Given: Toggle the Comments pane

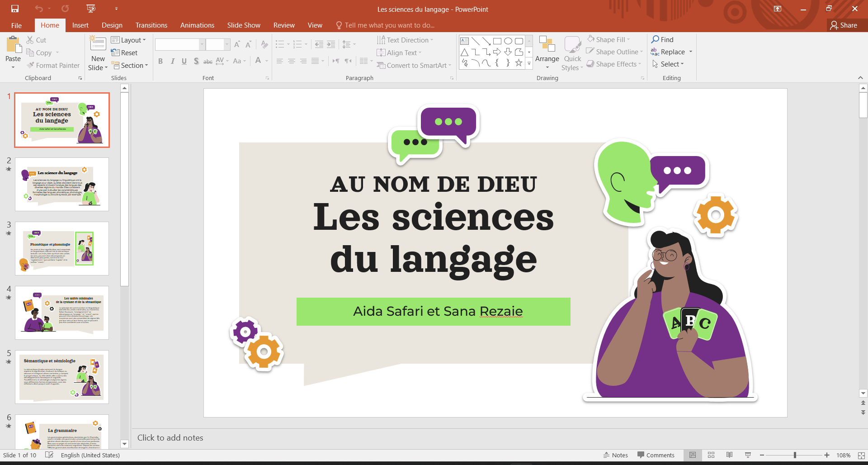Looking at the screenshot, I should pos(656,455).
